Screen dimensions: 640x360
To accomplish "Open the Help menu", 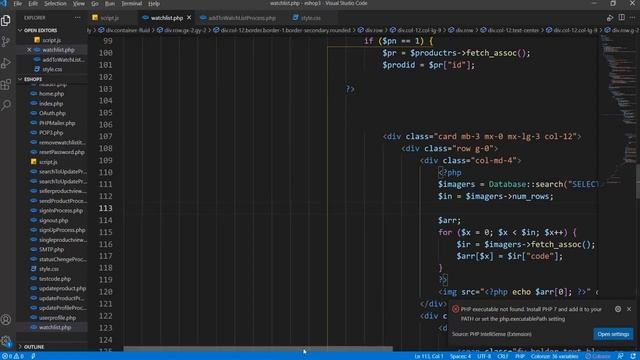I will click(x=154, y=4).
